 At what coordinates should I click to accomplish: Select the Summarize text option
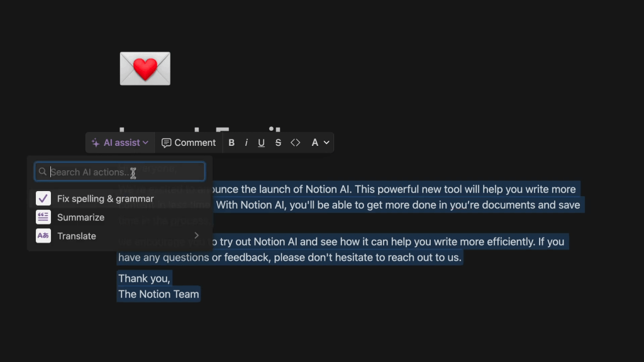pyautogui.click(x=80, y=217)
